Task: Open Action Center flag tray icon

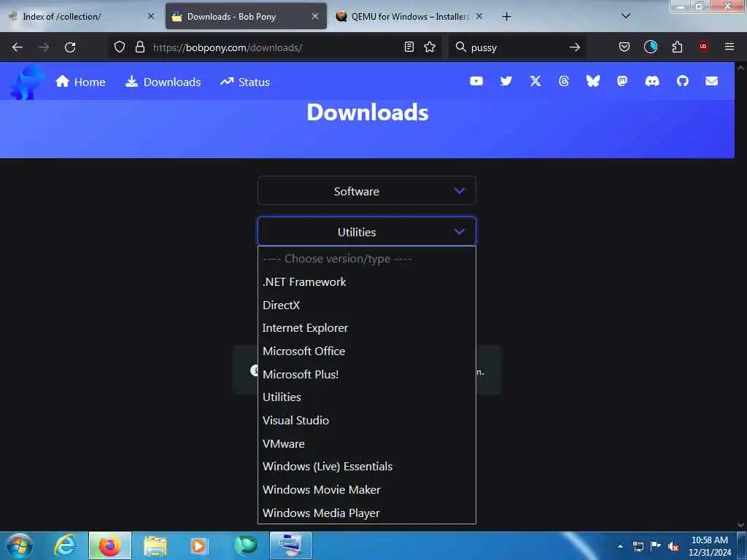Action: click(656, 546)
